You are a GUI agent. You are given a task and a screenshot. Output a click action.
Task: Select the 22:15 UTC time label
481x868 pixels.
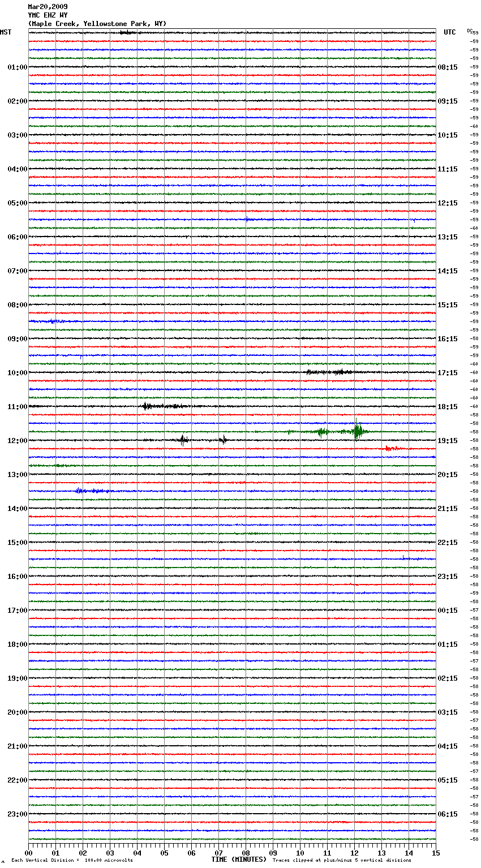point(448,543)
